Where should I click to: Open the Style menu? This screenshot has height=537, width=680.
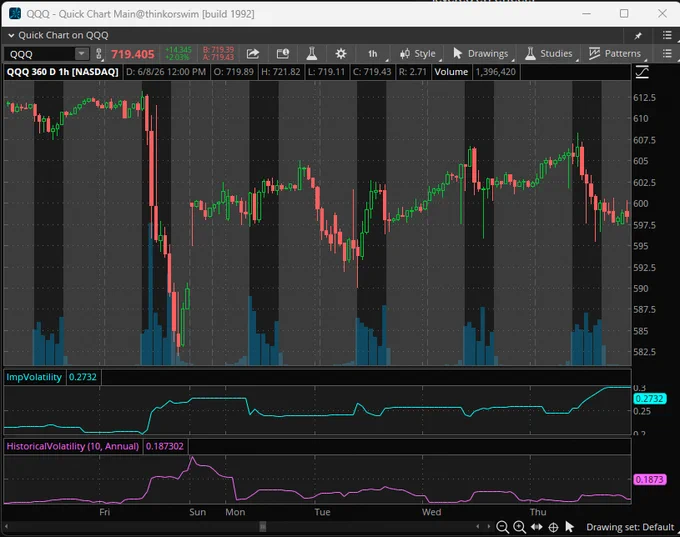(x=418, y=54)
